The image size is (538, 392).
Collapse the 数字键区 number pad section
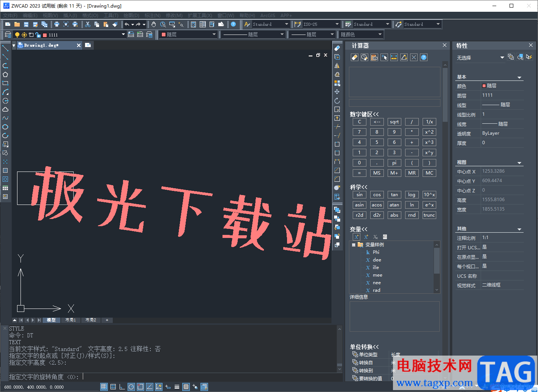[x=364, y=114]
